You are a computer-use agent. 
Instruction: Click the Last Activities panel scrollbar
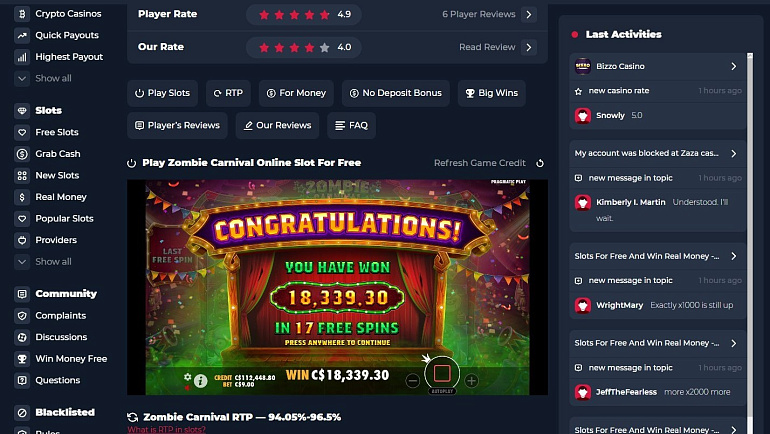pyautogui.click(x=750, y=243)
